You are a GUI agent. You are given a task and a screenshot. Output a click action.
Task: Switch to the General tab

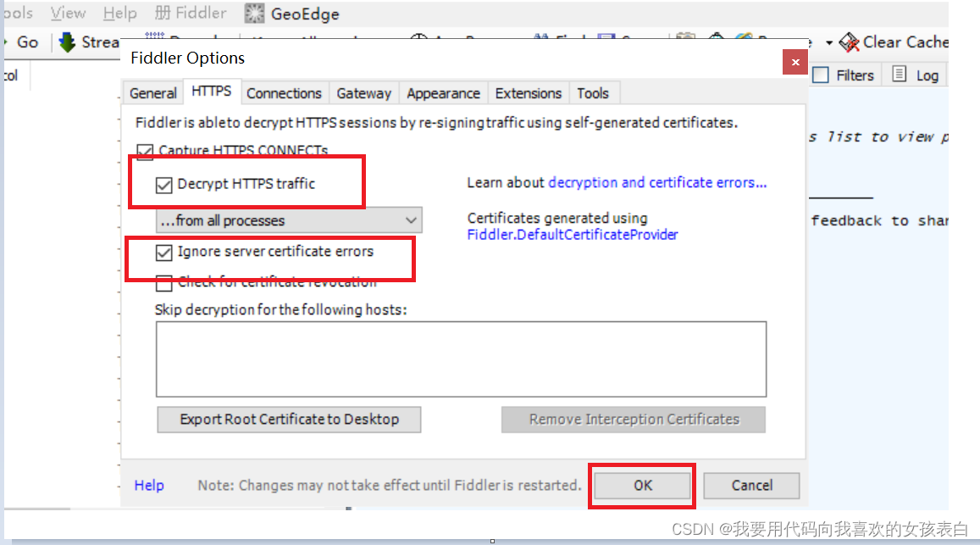pos(153,93)
